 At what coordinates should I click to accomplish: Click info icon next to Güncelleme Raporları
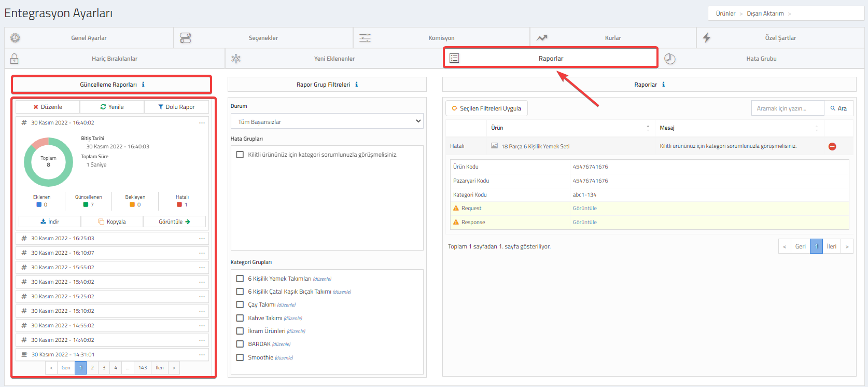(143, 85)
